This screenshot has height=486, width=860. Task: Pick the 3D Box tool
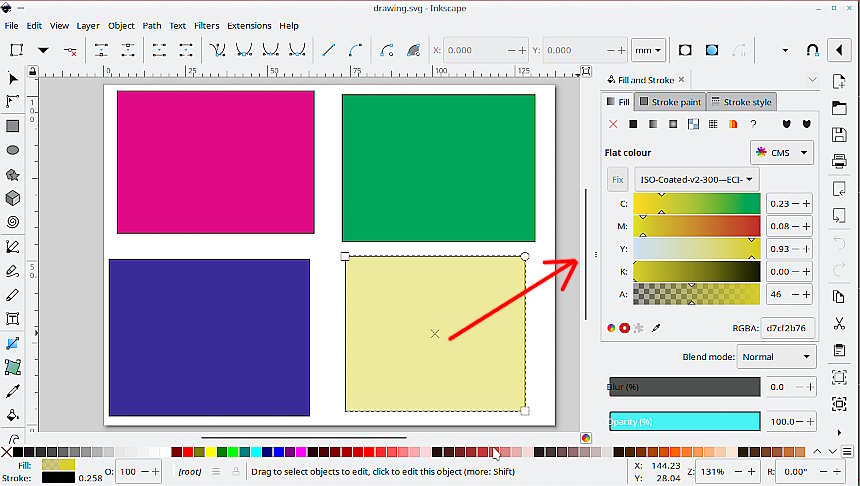[13, 198]
